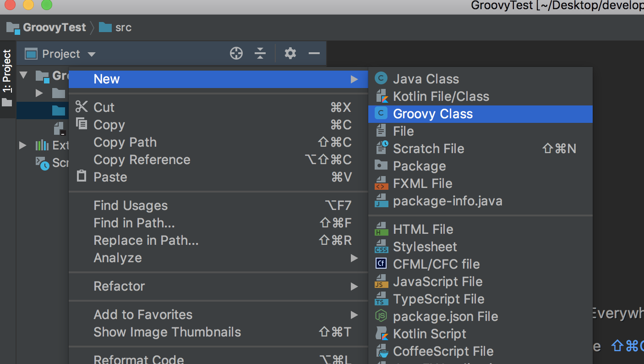Toggle Show Image Thumbnails
Screen dimensions: 644x364
pyautogui.click(x=218, y=332)
